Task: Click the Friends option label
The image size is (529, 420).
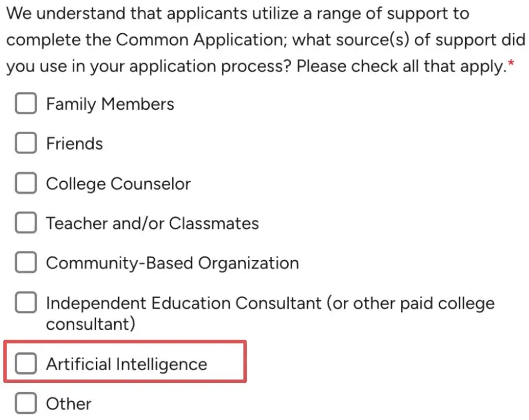Action: pyautogui.click(x=74, y=144)
